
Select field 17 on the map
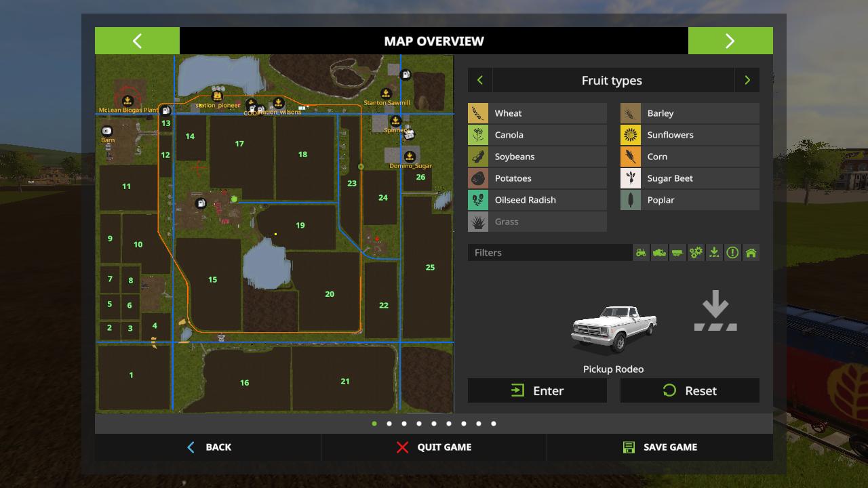coord(239,144)
